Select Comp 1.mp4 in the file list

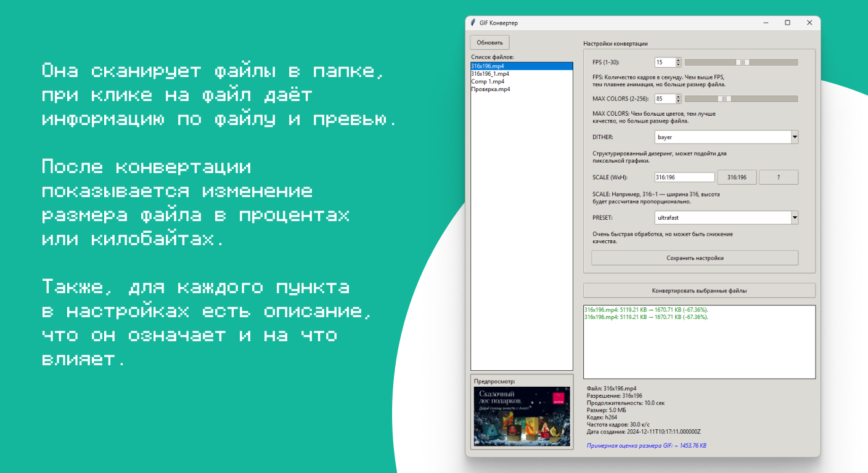522,81
